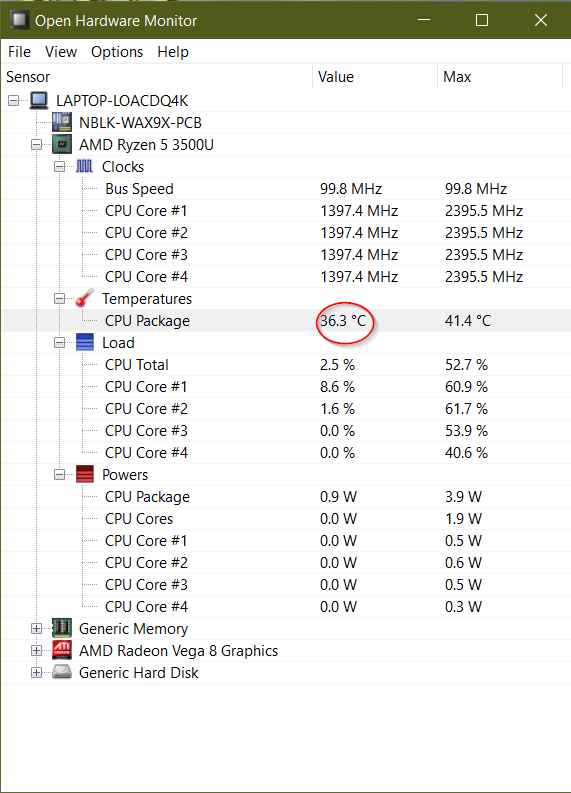Select the CPU Package temperature row
571x793 pixels.
pos(286,321)
